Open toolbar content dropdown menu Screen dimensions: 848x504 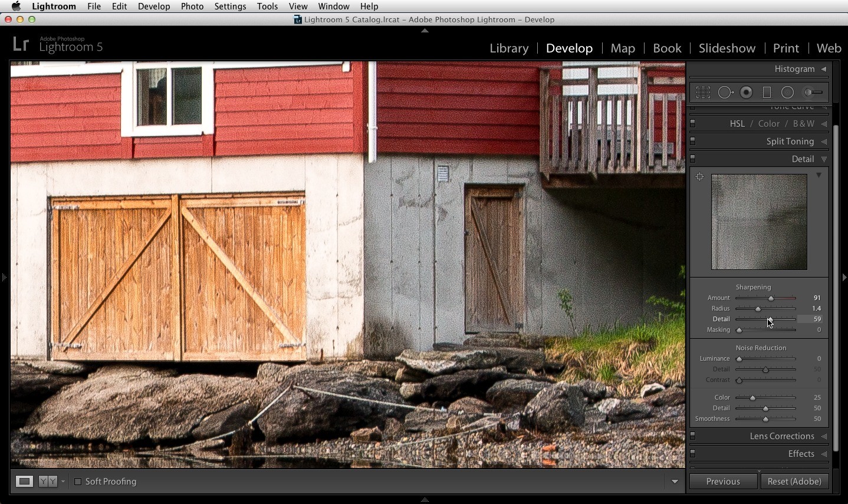tap(675, 482)
